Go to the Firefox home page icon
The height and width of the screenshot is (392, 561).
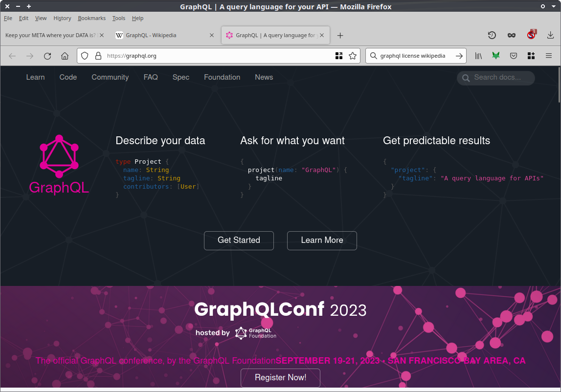pyautogui.click(x=65, y=56)
